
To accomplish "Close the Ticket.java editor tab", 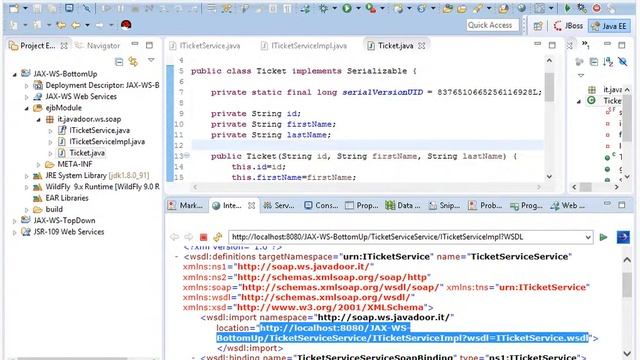I will pos(422,46).
